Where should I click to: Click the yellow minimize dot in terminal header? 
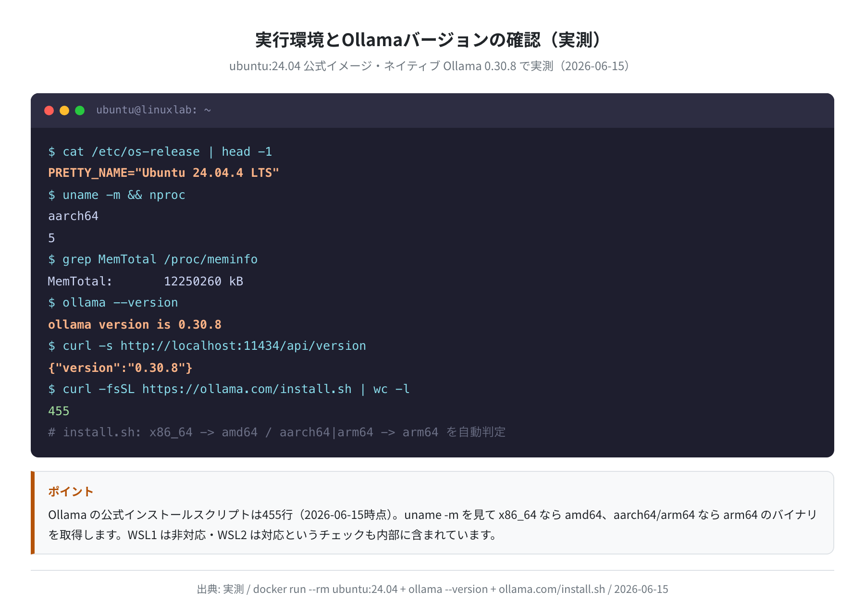coord(64,111)
